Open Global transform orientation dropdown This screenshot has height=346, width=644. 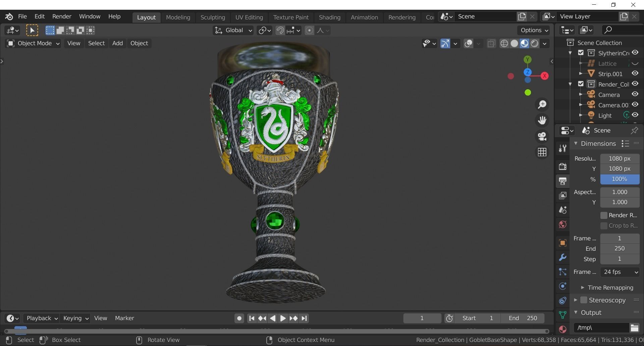pyautogui.click(x=233, y=31)
